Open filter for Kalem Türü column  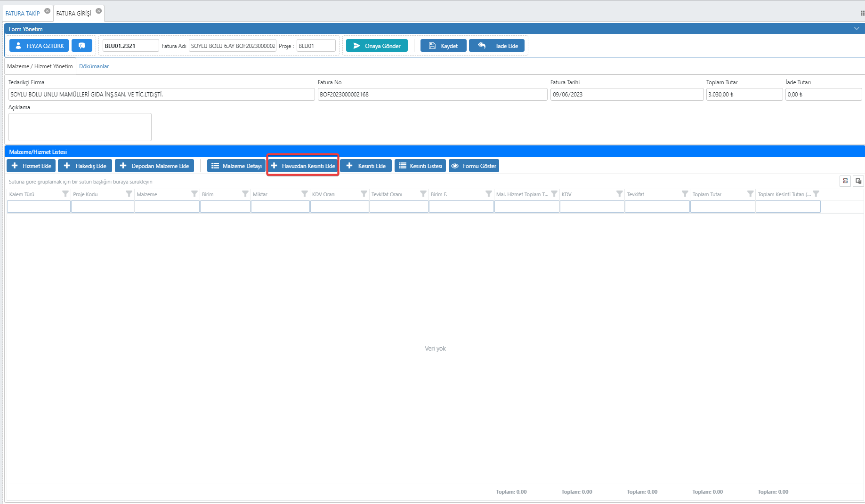tap(65, 194)
